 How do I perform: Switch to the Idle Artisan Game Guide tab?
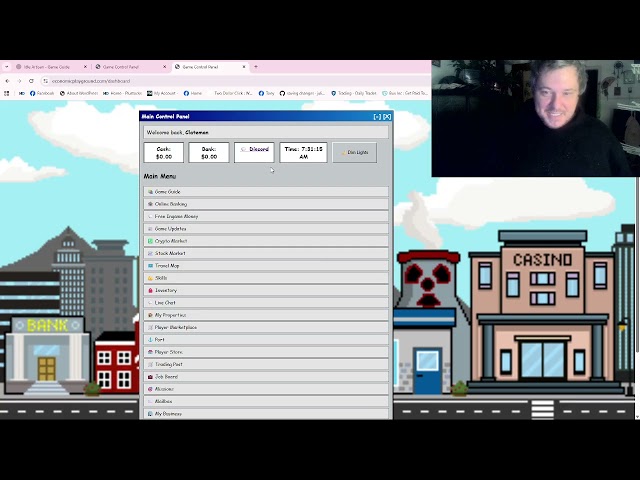pos(47,67)
